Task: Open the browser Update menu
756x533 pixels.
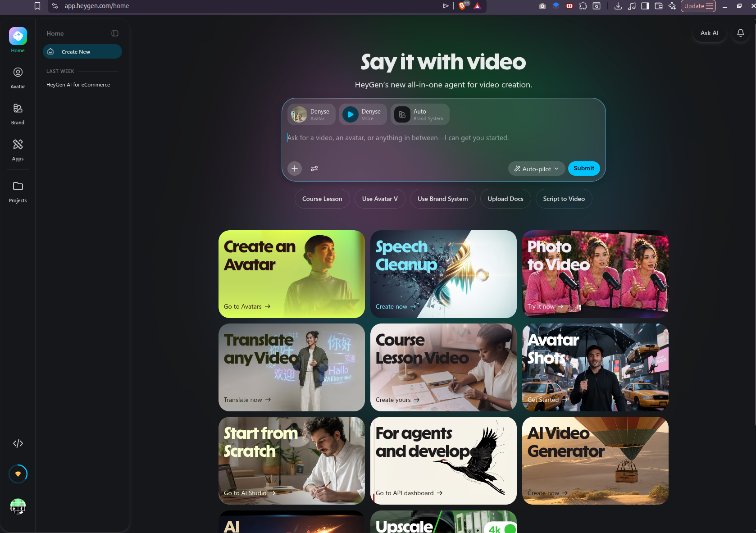Action: tap(698, 6)
